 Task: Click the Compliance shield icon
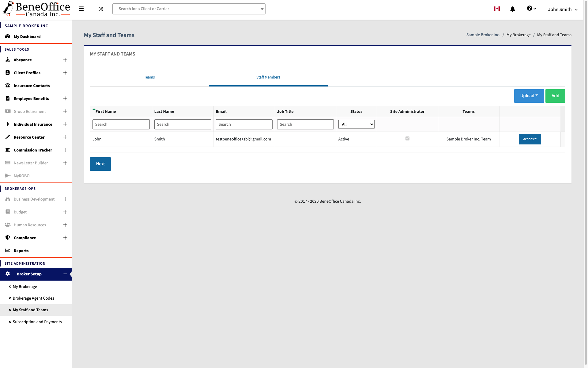8,238
